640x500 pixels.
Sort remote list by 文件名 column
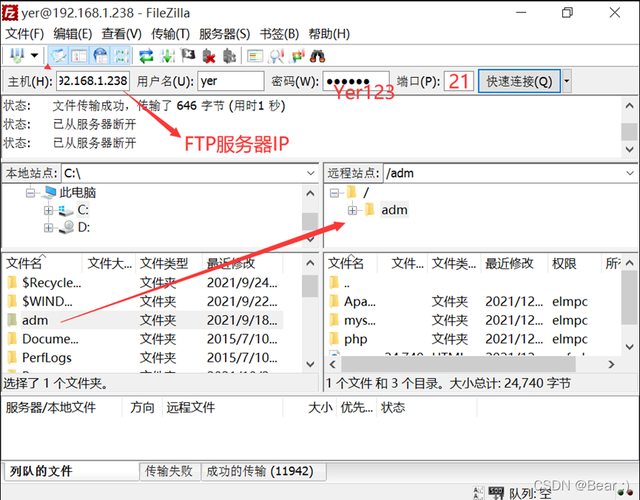[x=351, y=263]
